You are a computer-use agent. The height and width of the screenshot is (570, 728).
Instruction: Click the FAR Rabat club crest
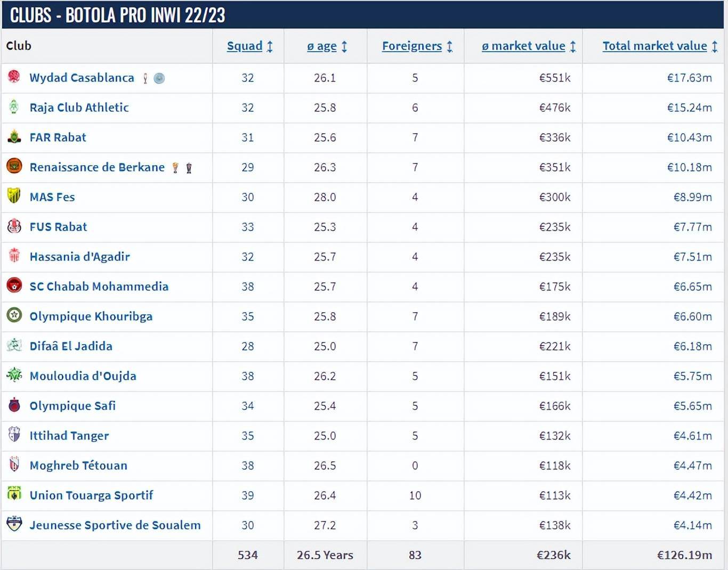[14, 137]
